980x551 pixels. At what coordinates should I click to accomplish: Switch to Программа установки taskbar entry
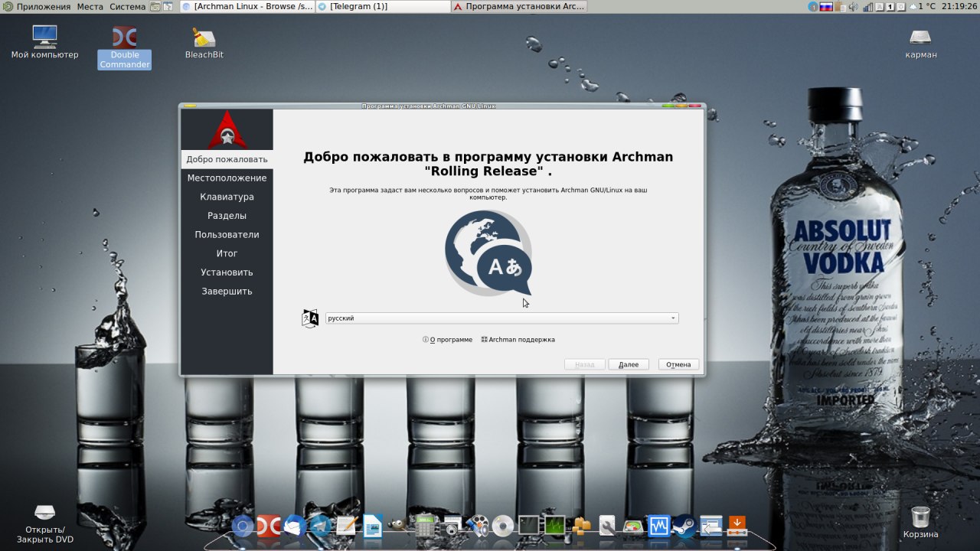519,6
